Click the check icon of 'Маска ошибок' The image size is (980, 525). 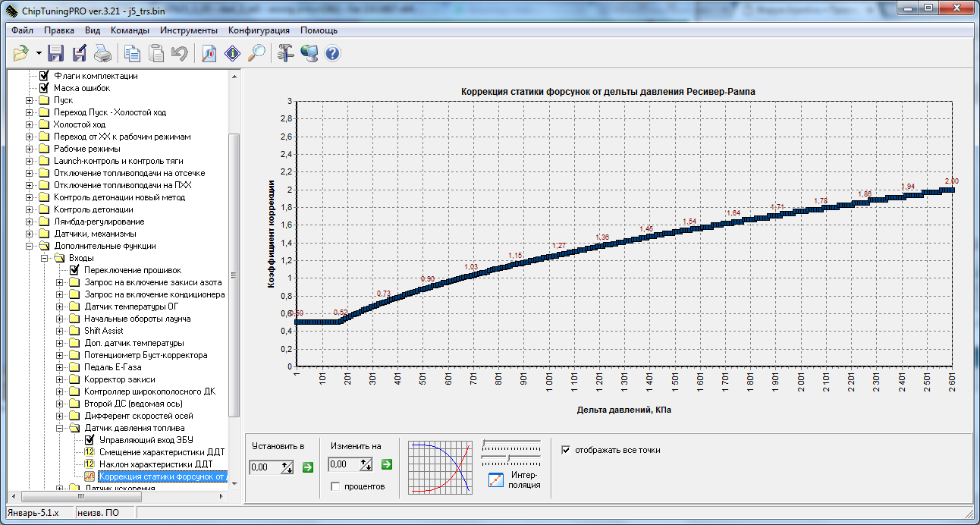click(x=43, y=88)
